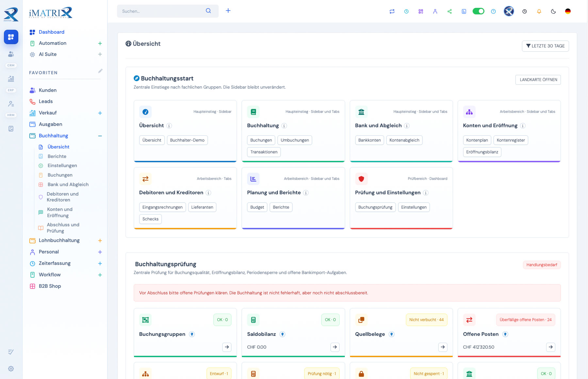This screenshot has height=379, width=588.
Task: Select Einstellungen under Buchhaltung
Action: (62, 166)
